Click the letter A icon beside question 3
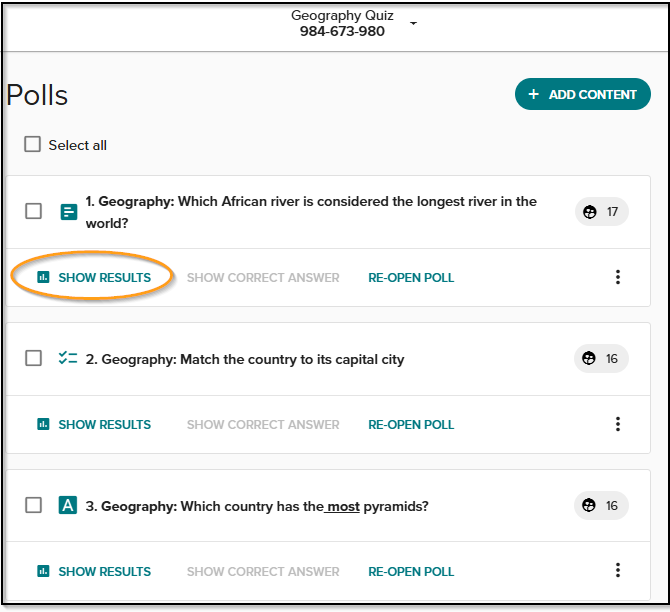 68,506
